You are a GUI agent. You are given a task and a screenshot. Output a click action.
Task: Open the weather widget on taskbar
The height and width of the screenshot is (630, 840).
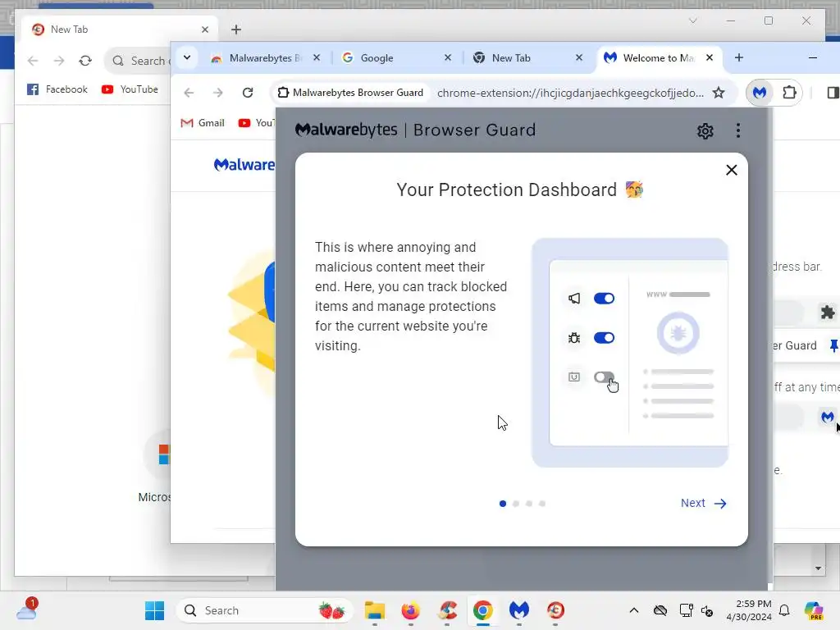[27, 609]
